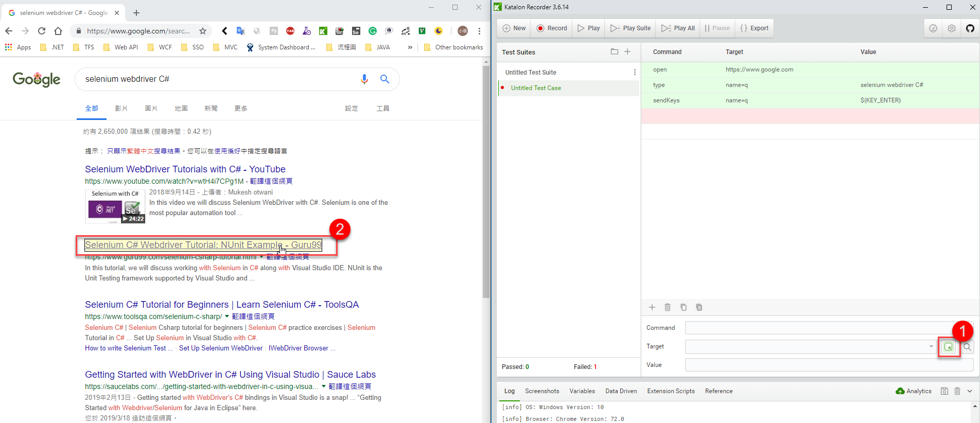Select the 'type' command row
This screenshot has height=423, width=980.
(x=810, y=85)
